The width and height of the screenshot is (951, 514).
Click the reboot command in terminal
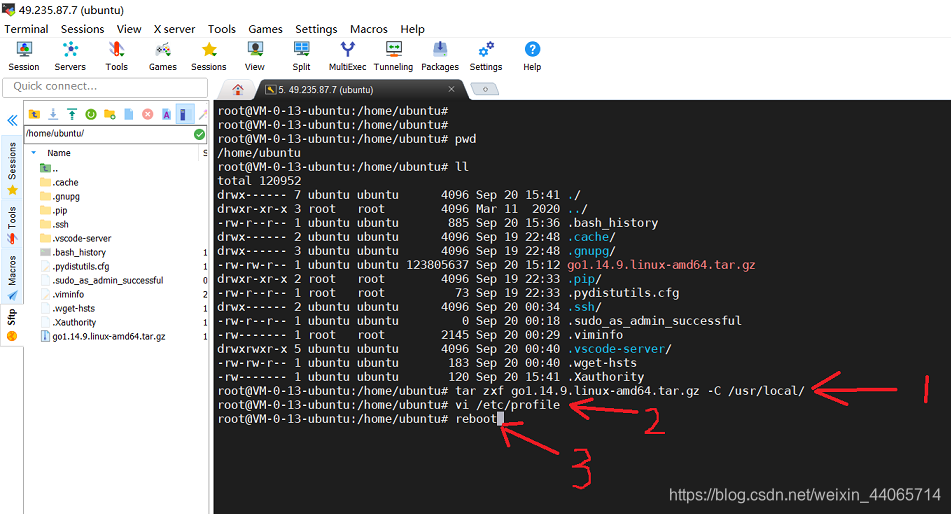pyautogui.click(x=476, y=419)
